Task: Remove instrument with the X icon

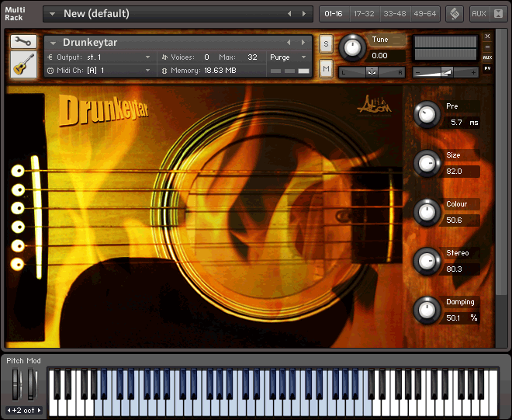Action: [487, 36]
